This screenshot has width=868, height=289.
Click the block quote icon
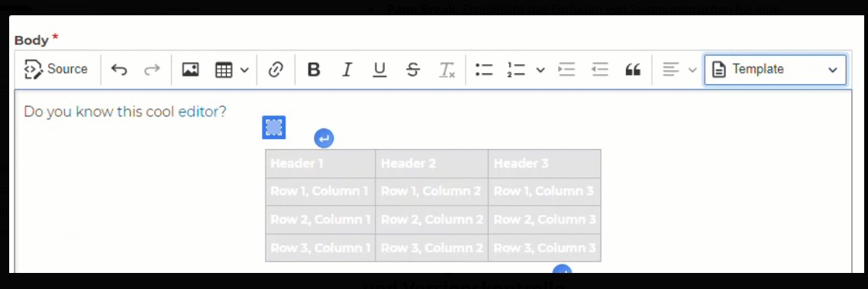pos(633,70)
